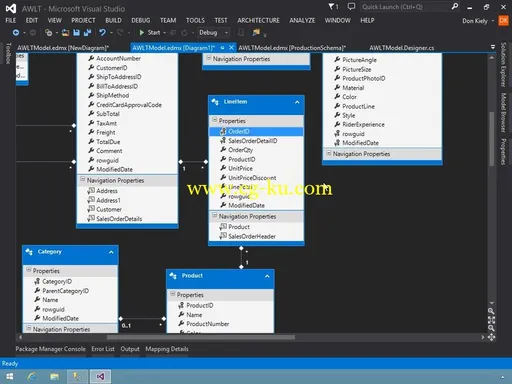Image resolution: width=512 pixels, height=384 pixels.
Task: Click the LineItem entity header icon
Action: [x=215, y=102]
